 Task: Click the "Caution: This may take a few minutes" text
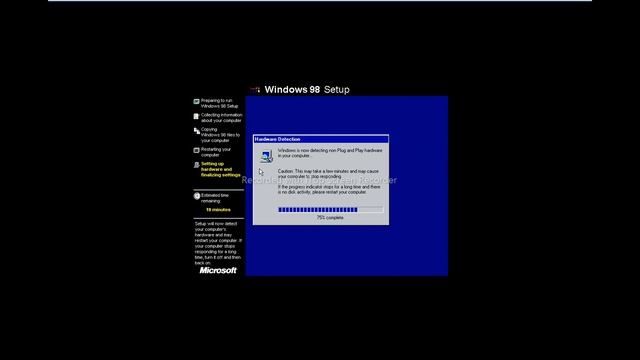[x=328, y=174]
